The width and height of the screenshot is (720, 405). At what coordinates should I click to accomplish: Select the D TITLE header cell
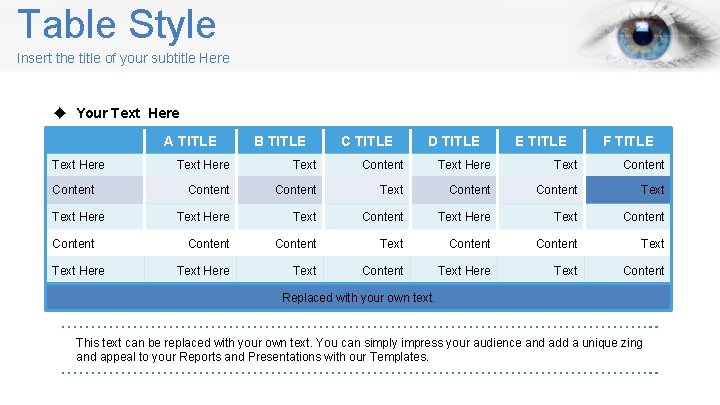pos(454,141)
